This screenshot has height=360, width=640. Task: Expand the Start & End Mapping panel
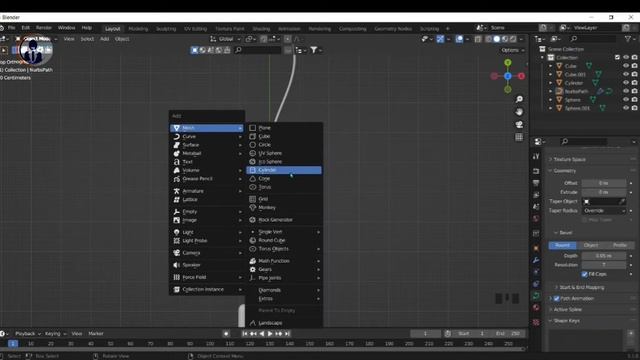(x=581, y=287)
